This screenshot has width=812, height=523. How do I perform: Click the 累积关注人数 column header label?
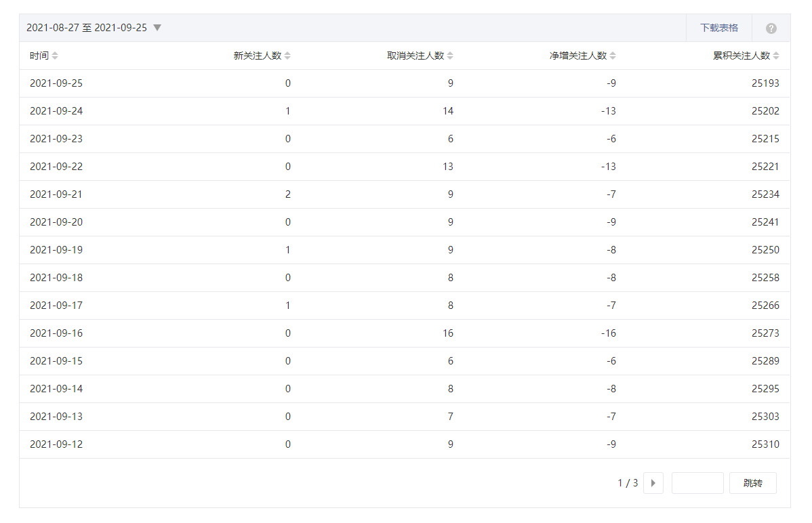point(742,56)
